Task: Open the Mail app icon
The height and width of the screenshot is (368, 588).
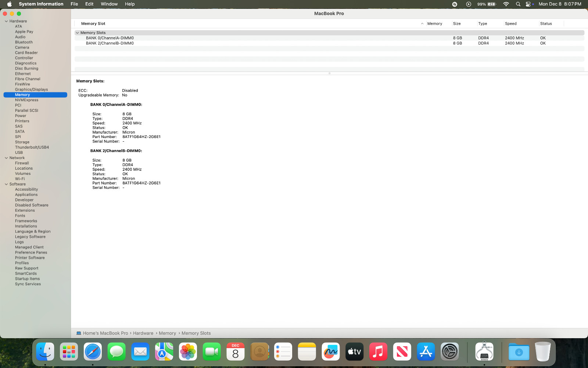Action: 140,351
